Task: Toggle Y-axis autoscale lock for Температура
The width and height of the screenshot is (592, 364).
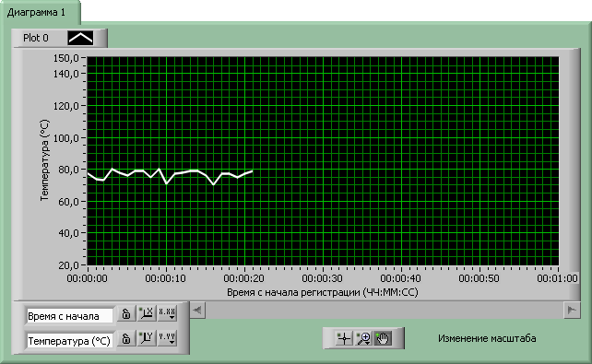Action: (126, 338)
